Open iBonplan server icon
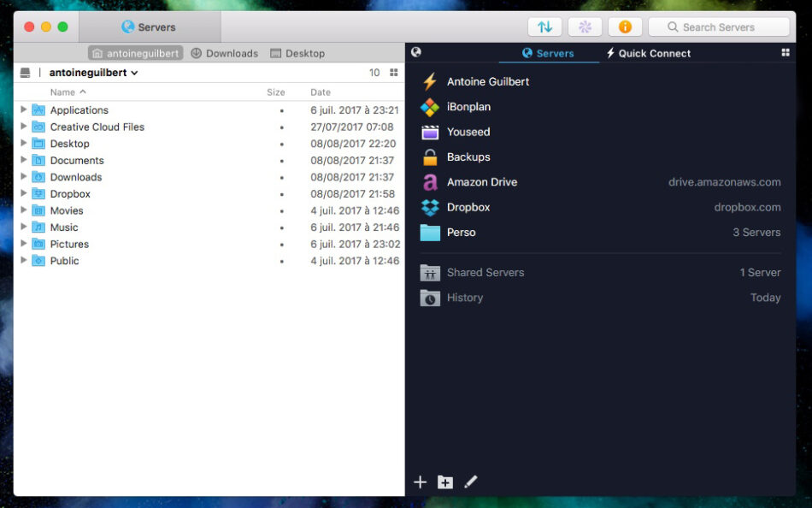 click(x=430, y=107)
